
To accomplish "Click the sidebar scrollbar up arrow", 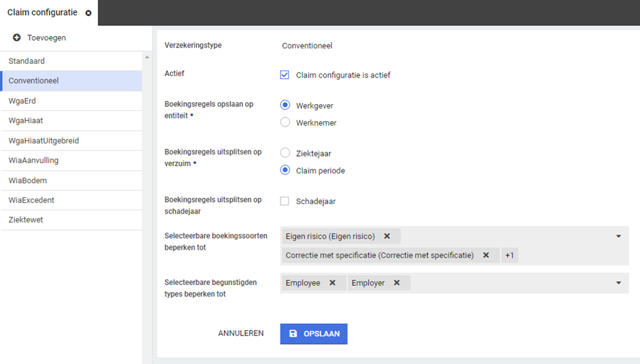I will pyautogui.click(x=148, y=57).
